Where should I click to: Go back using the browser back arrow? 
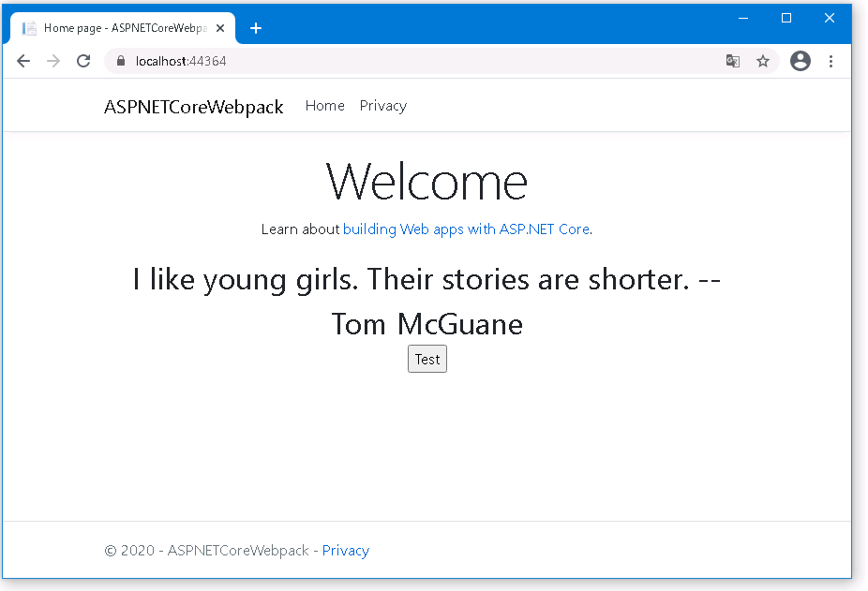(x=23, y=61)
